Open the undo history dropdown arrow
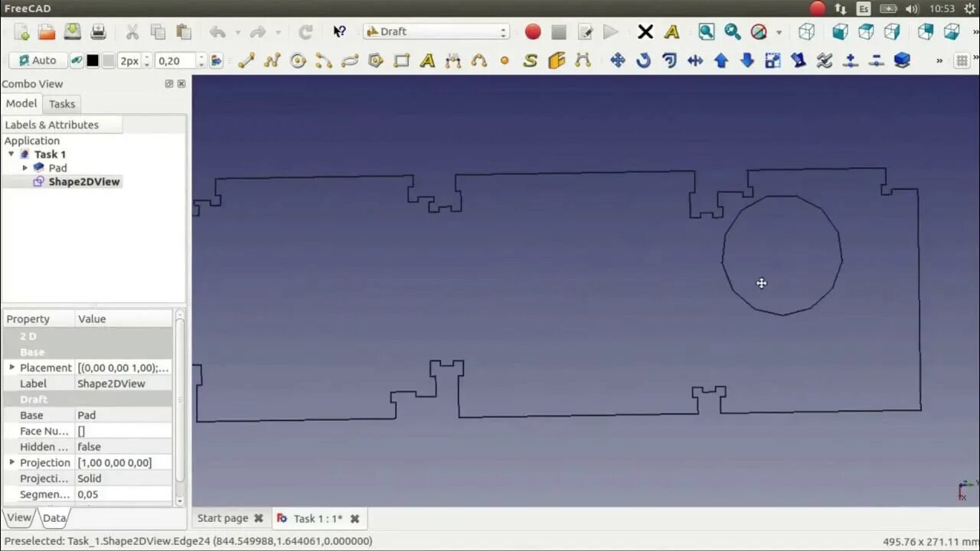 (x=238, y=32)
